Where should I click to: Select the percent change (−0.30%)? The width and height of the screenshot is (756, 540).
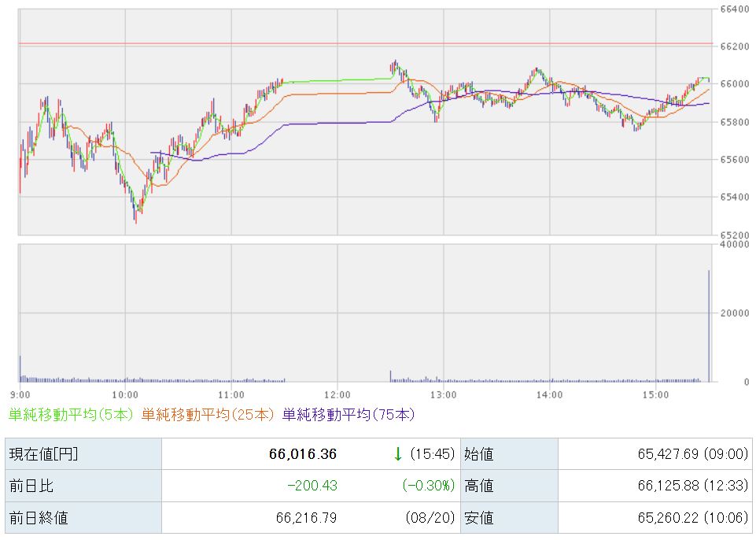click(429, 486)
